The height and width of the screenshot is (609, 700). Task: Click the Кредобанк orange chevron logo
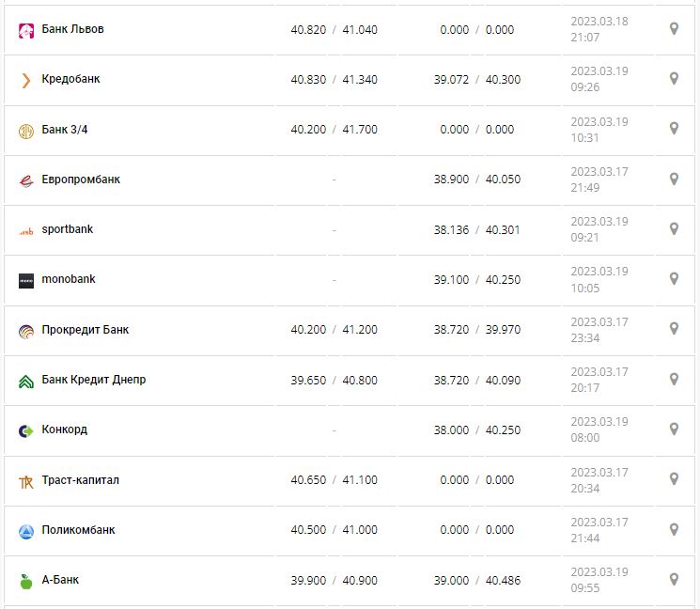tap(26, 80)
